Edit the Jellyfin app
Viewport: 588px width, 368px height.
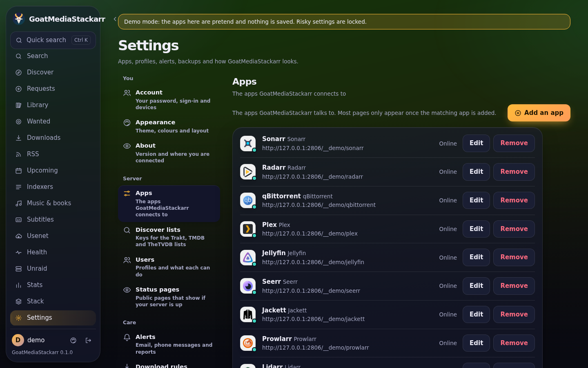click(x=476, y=257)
